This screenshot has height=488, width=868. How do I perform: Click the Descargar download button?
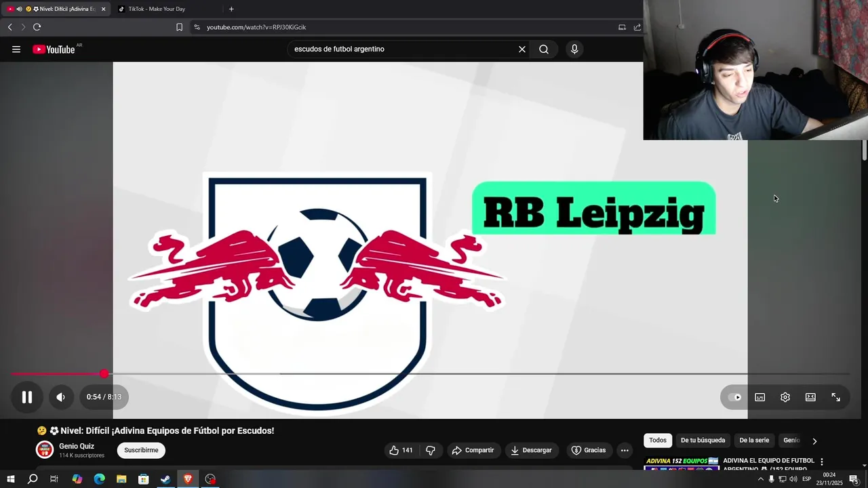pos(532,450)
